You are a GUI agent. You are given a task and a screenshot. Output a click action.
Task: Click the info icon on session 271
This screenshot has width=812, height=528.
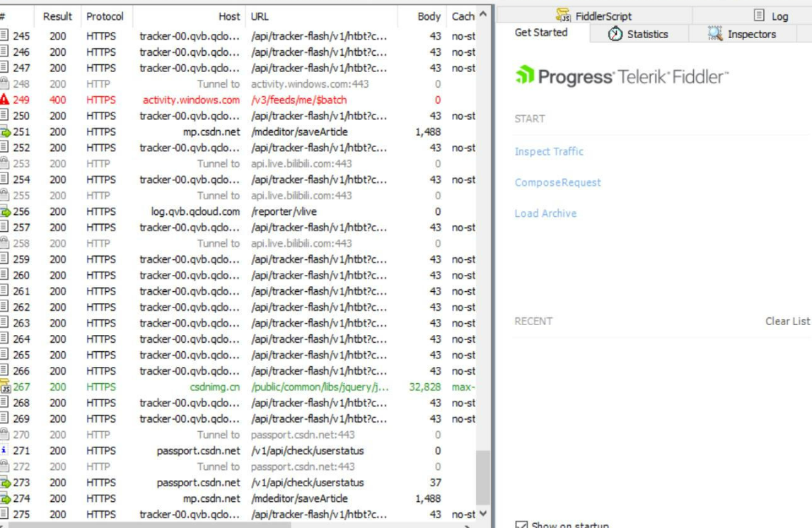[4, 450]
